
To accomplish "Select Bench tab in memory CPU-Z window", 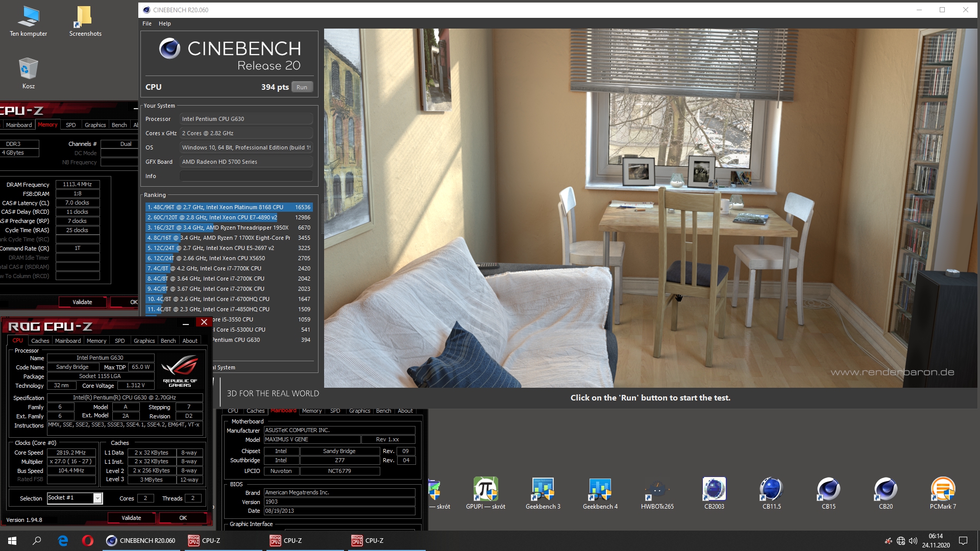I will [119, 125].
